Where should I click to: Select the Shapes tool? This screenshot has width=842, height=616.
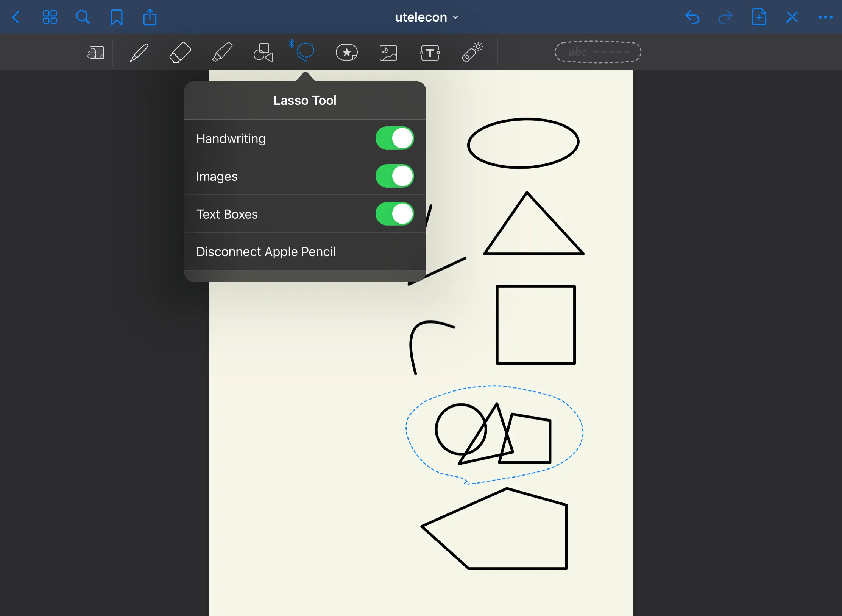[x=263, y=53]
